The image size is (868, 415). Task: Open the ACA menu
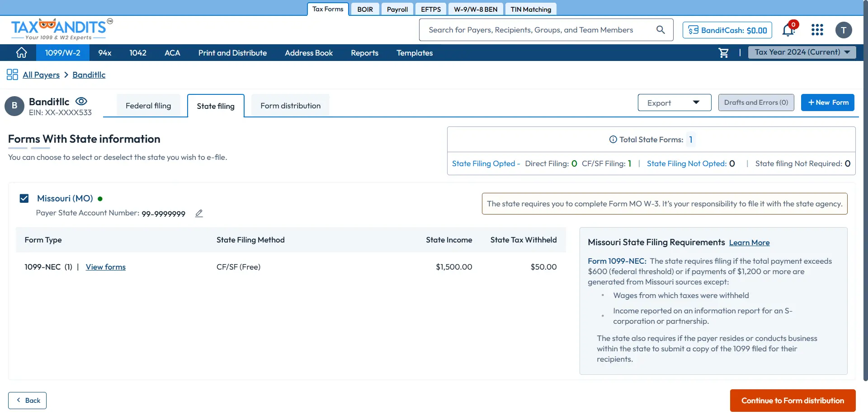(x=172, y=53)
